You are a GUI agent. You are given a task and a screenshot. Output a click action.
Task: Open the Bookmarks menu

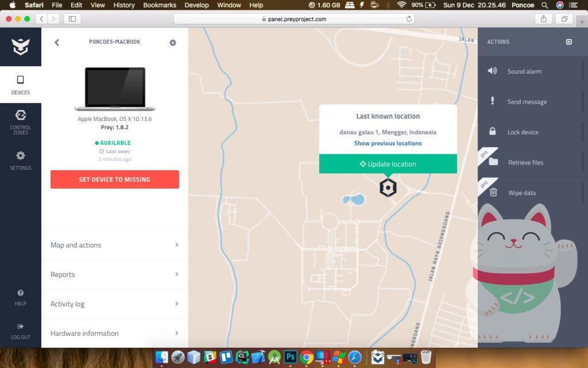click(x=160, y=5)
